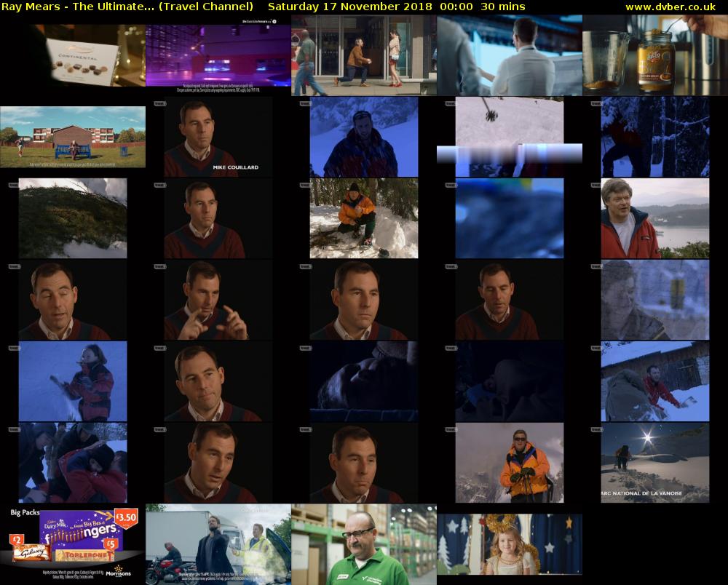Click the man kneeling in snowy forest frame
Image resolution: width=728 pixels, height=585 pixels.
pos(364,218)
